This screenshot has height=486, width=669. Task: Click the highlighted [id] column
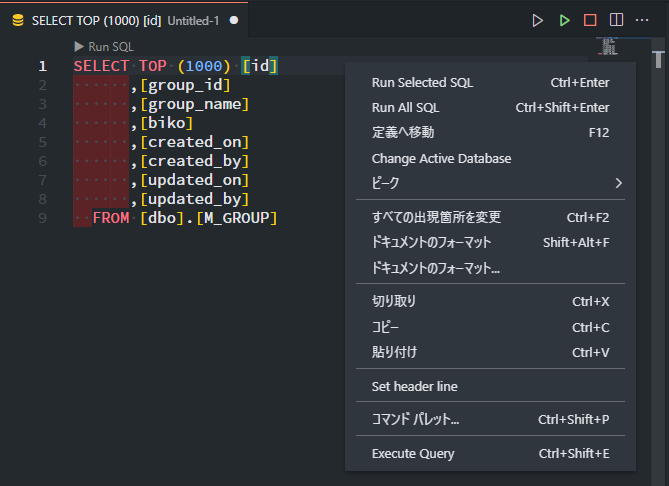click(x=259, y=66)
